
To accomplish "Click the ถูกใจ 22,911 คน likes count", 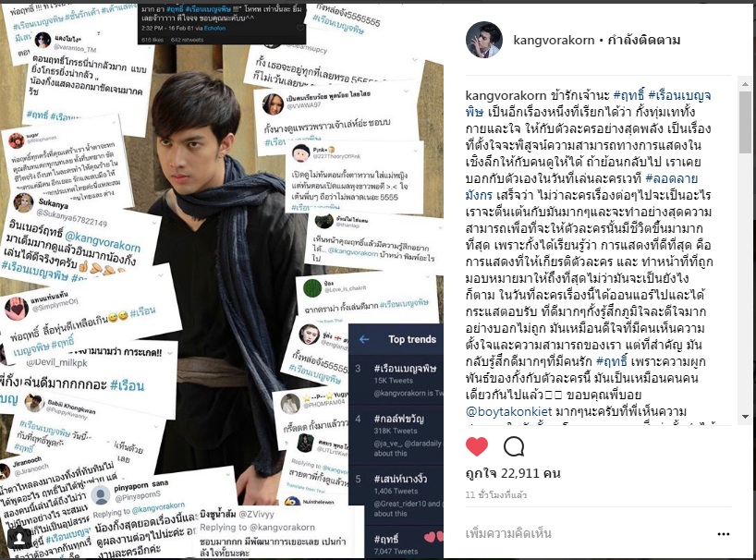I will pyautogui.click(x=513, y=474).
